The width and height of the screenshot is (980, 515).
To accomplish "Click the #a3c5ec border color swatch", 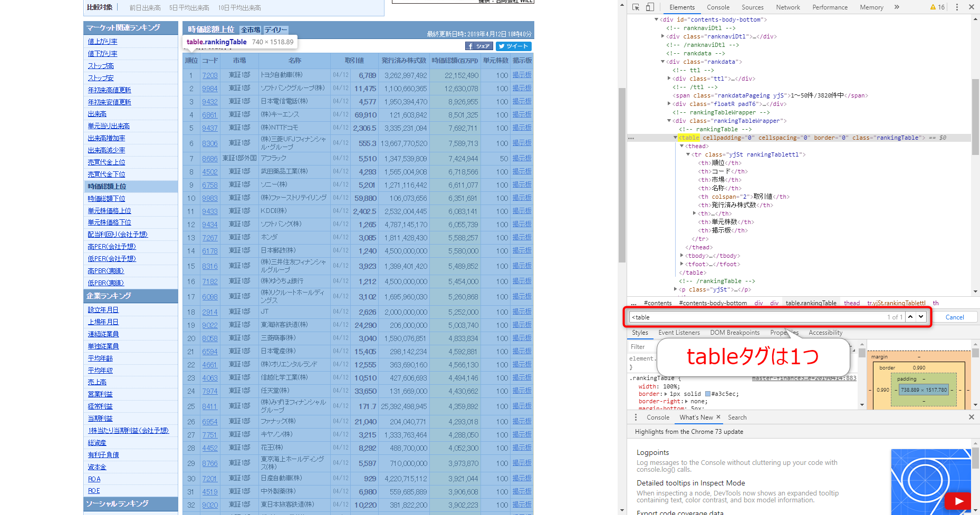I will pyautogui.click(x=707, y=394).
